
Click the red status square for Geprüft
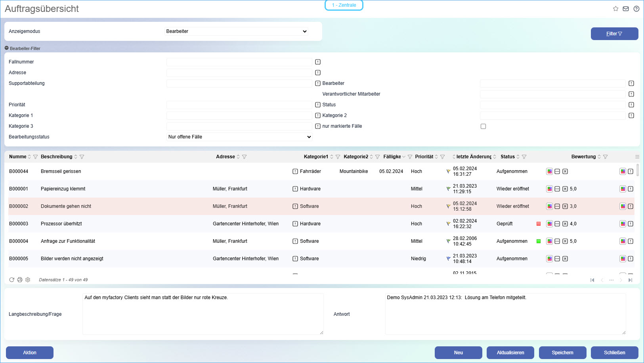point(539,224)
